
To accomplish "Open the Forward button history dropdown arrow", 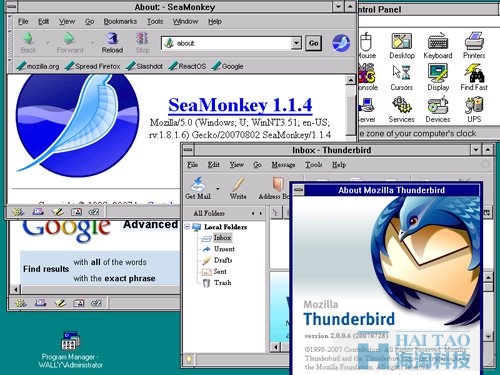I will click(x=92, y=43).
